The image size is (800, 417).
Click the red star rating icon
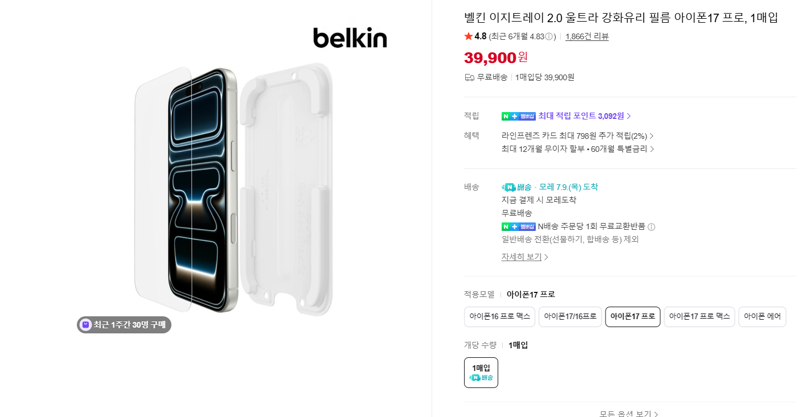click(468, 36)
